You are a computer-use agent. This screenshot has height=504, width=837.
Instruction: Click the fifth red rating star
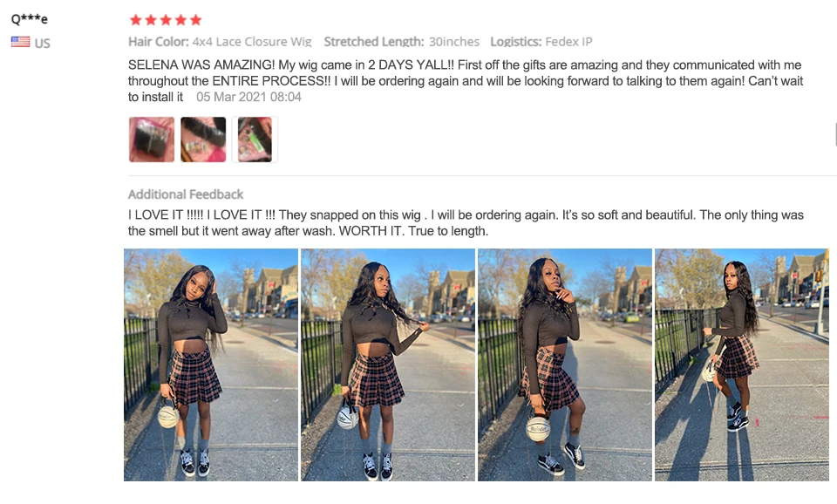(196, 20)
